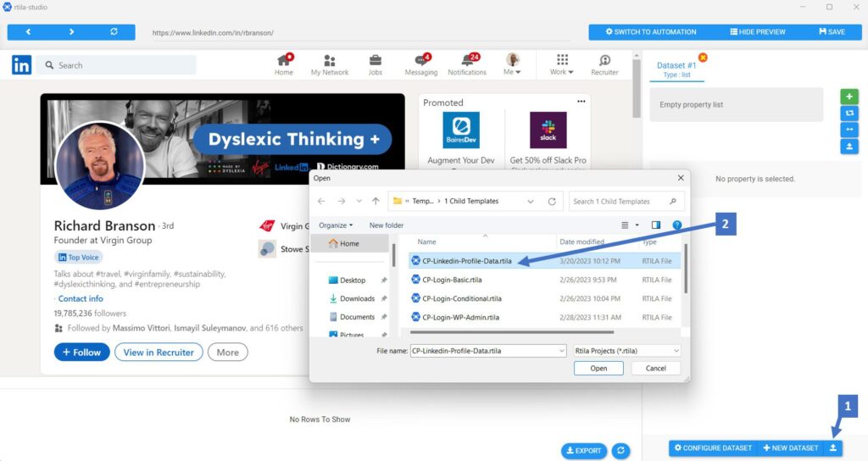Click Open button in the file dialog

(598, 369)
